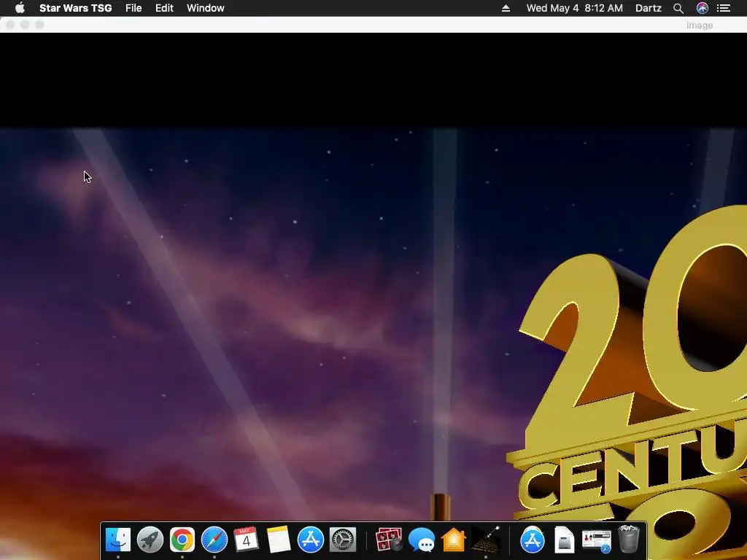Image resolution: width=747 pixels, height=560 pixels.
Task: Click the date and time clock
Action: point(575,8)
